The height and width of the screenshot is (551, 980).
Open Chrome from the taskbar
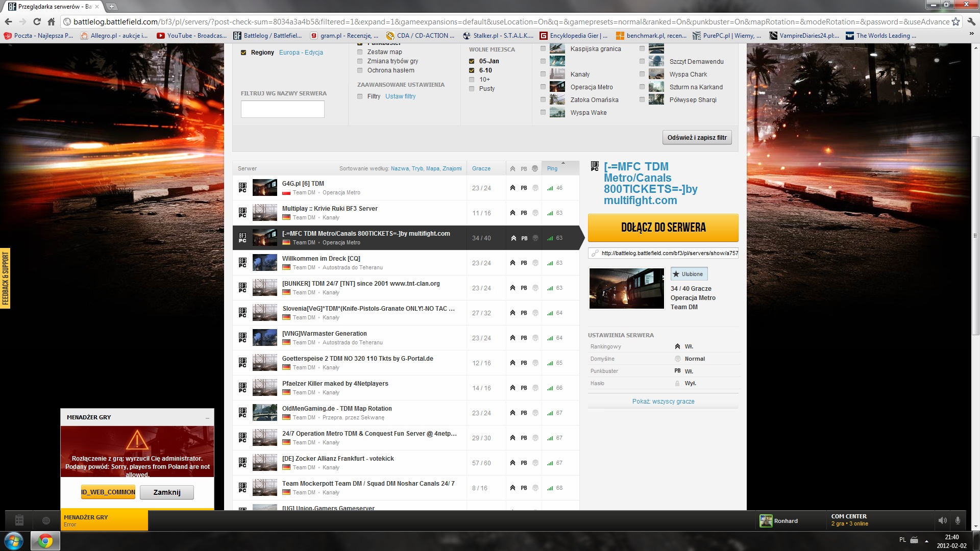(45, 541)
